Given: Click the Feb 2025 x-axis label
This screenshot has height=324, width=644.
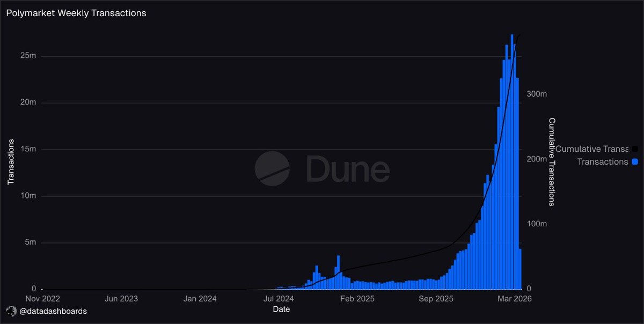Looking at the screenshot, I should (x=357, y=299).
